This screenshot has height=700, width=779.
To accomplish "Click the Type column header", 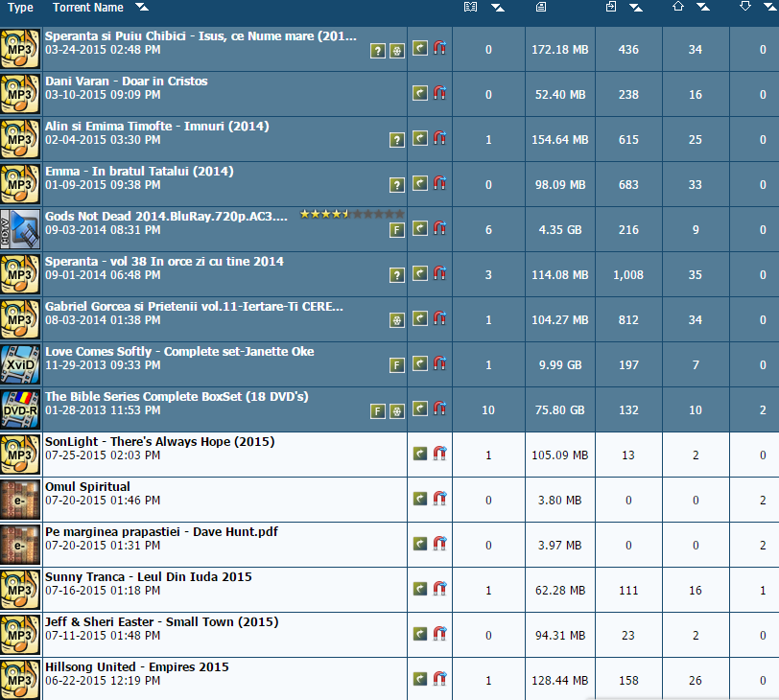I will click(x=20, y=8).
